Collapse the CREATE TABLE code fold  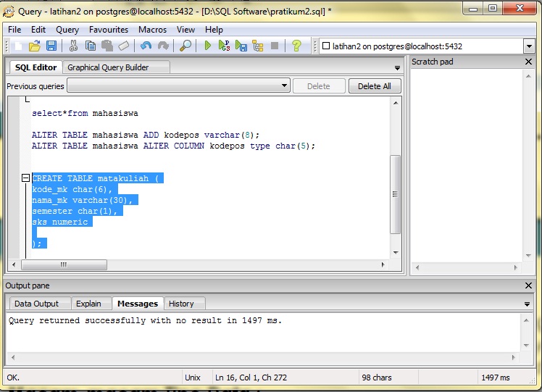(x=25, y=178)
